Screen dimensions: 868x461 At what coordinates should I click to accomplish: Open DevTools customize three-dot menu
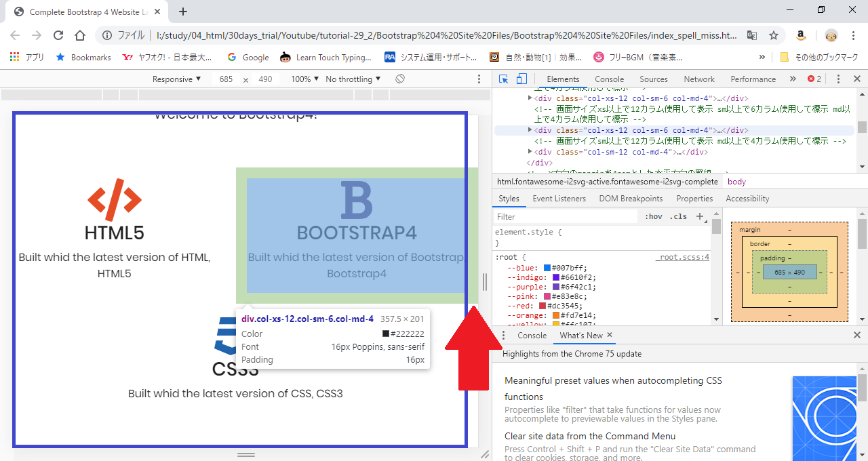pyautogui.click(x=838, y=79)
